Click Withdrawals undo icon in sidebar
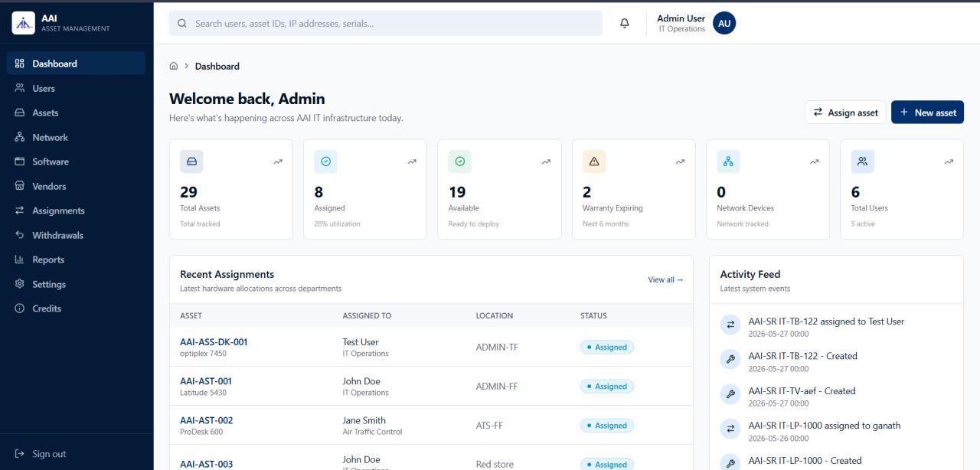Image resolution: width=980 pixels, height=470 pixels. 20,235
